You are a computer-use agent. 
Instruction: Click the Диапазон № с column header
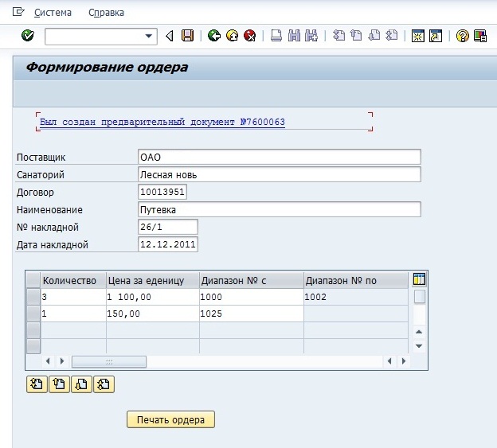252,281
